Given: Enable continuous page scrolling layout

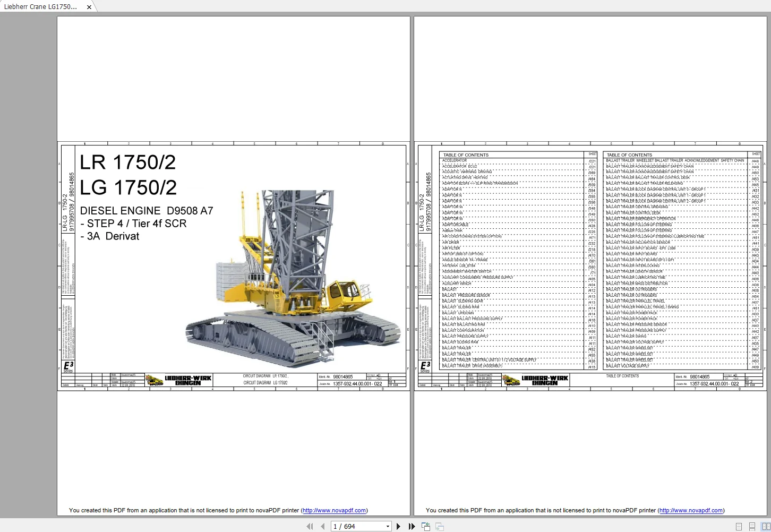Looking at the screenshot, I should tap(753, 526).
